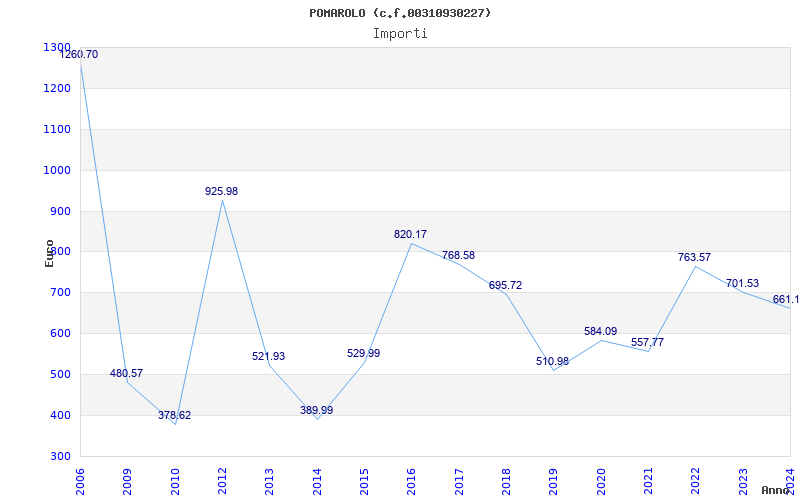Image resolution: width=800 pixels, height=500 pixels.
Task: Select the 510.98 value label
Action: pos(552,362)
